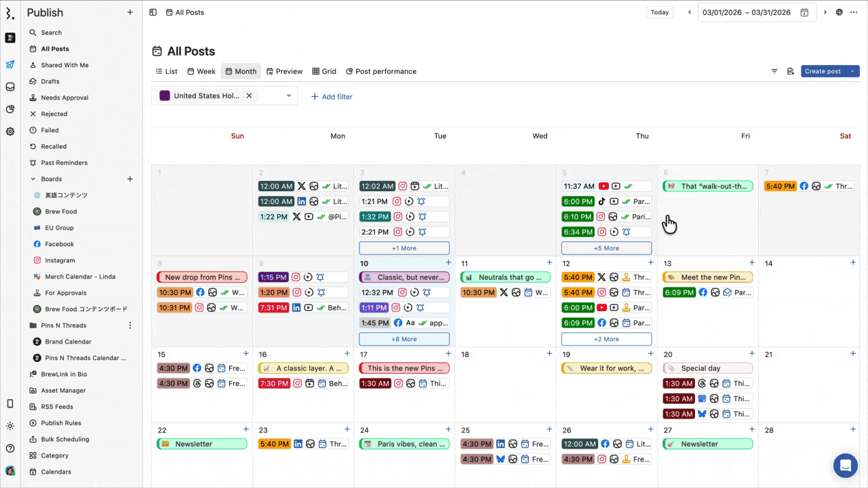The width and height of the screenshot is (868, 488).
Task: Toggle the sidebar collapse icon
Action: coord(153,12)
